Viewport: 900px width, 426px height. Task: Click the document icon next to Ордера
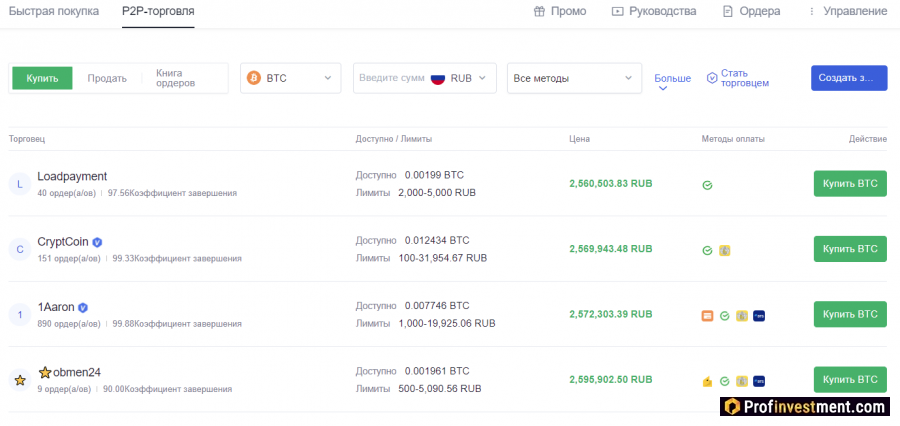click(x=728, y=11)
